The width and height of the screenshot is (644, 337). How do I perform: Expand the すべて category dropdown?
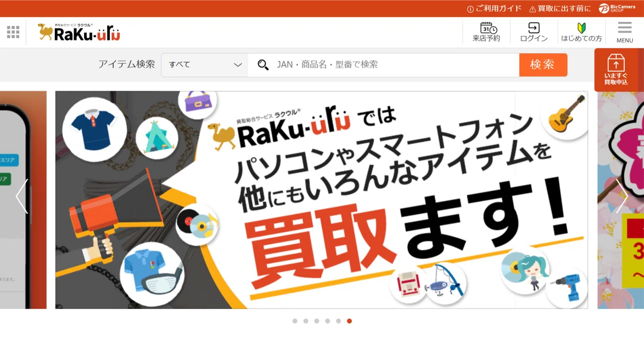coord(204,65)
